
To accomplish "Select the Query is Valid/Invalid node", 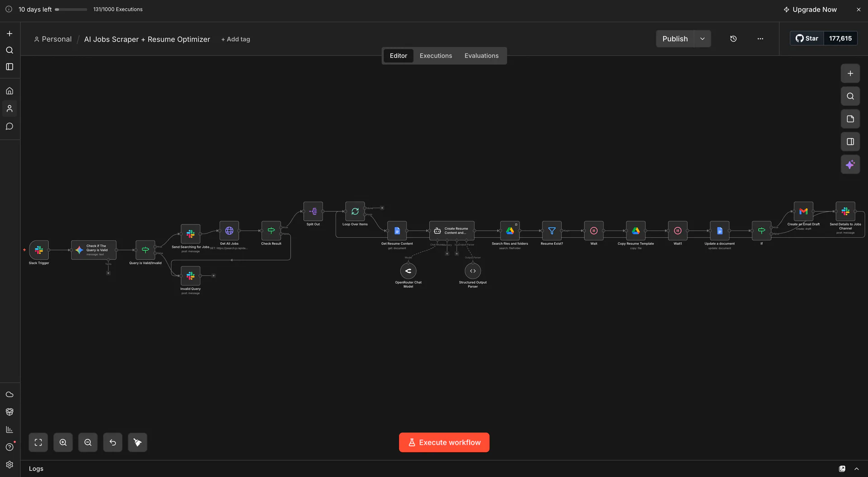I will coord(145,250).
